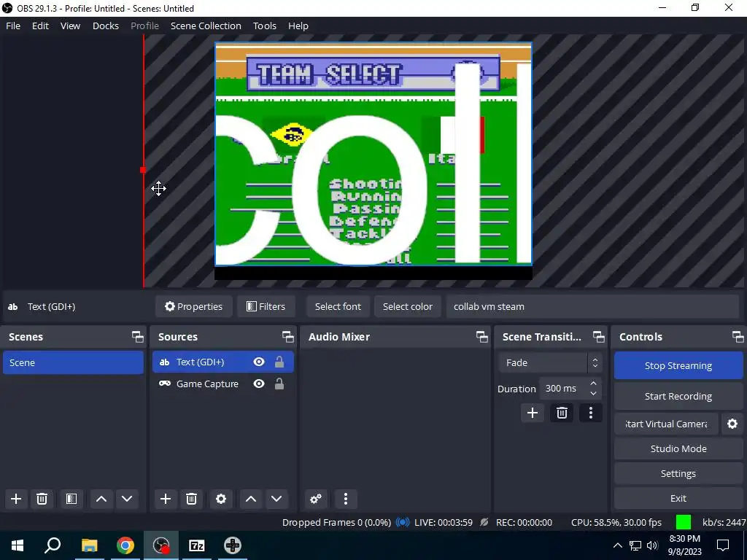Click the Exit button
The image size is (747, 560).
click(678, 498)
